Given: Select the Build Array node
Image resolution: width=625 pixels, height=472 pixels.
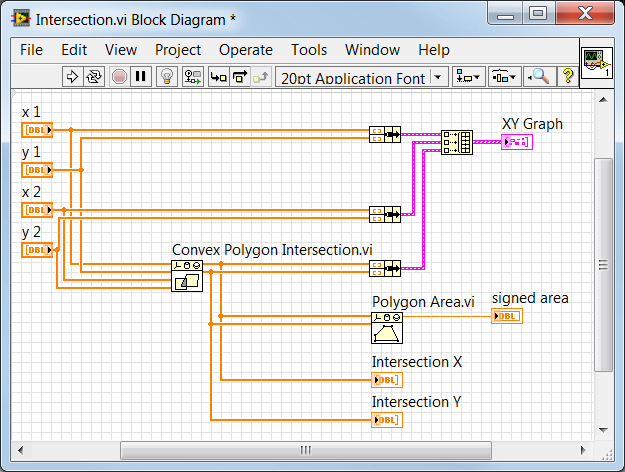Looking at the screenshot, I should [x=457, y=142].
